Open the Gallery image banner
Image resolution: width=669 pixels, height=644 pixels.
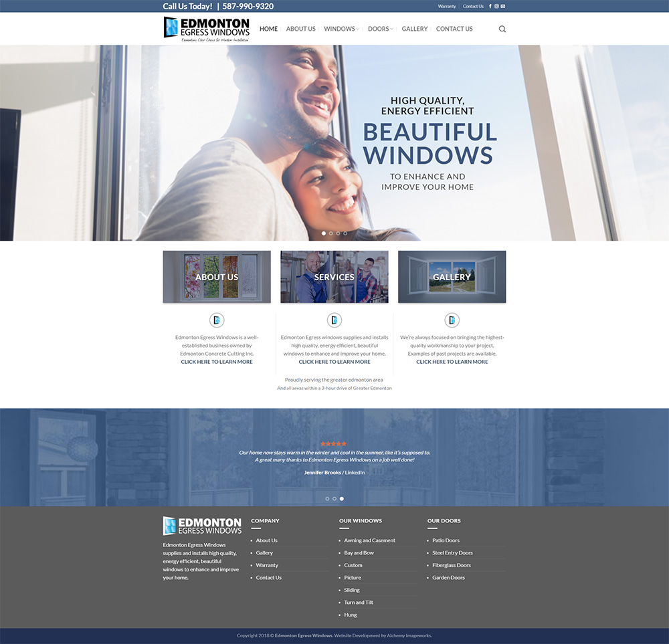coord(452,277)
